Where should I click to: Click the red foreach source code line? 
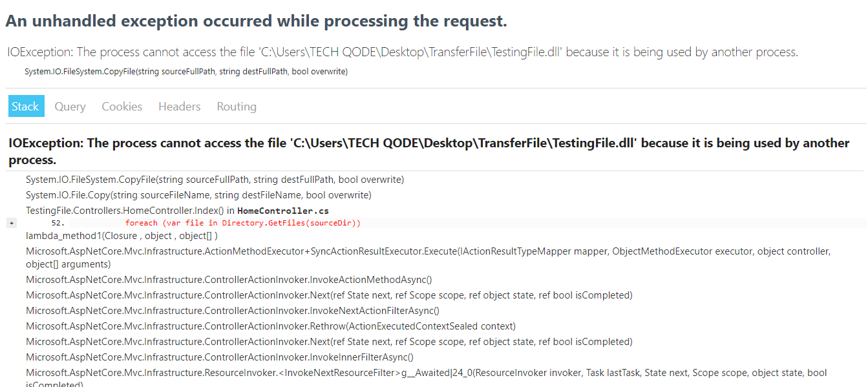[x=242, y=223]
